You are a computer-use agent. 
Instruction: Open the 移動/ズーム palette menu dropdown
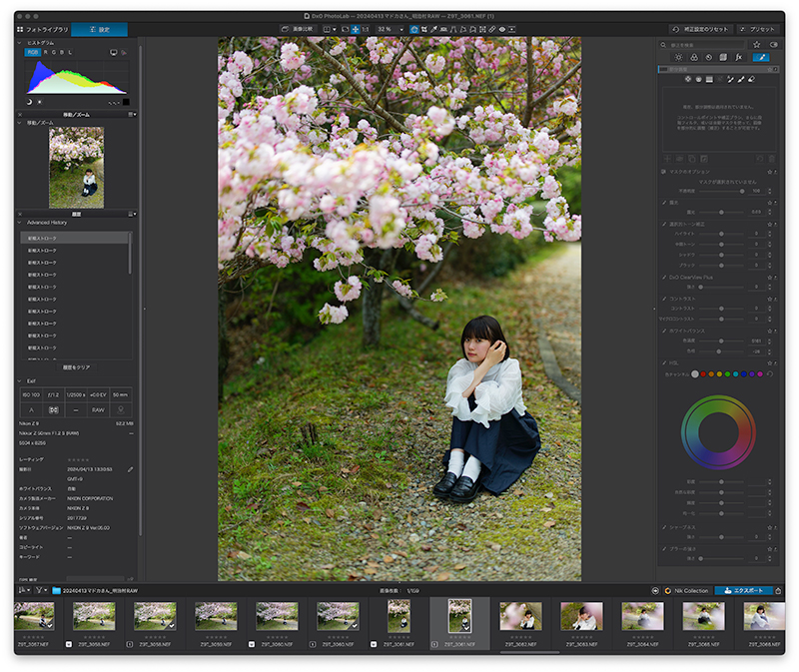tap(132, 115)
